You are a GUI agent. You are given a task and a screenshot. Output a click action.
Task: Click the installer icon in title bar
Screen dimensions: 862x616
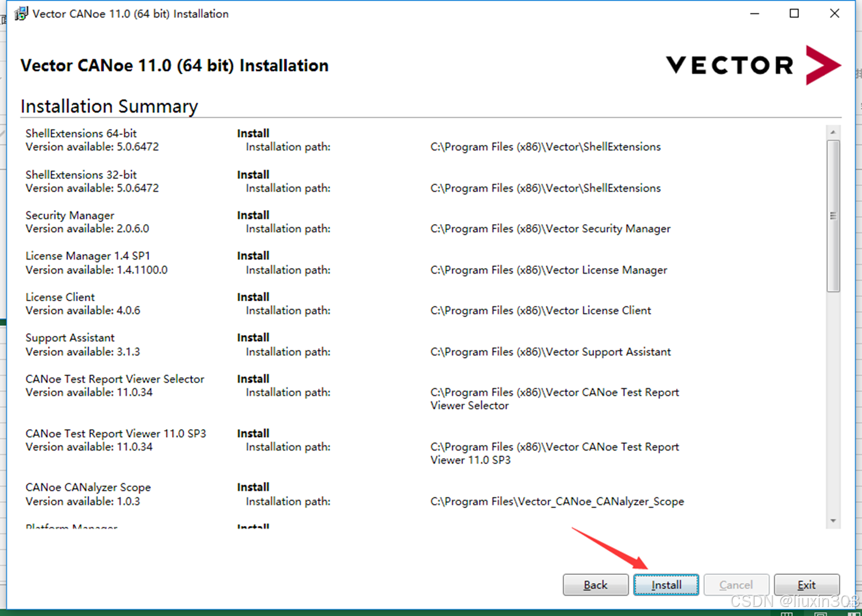coord(21,14)
